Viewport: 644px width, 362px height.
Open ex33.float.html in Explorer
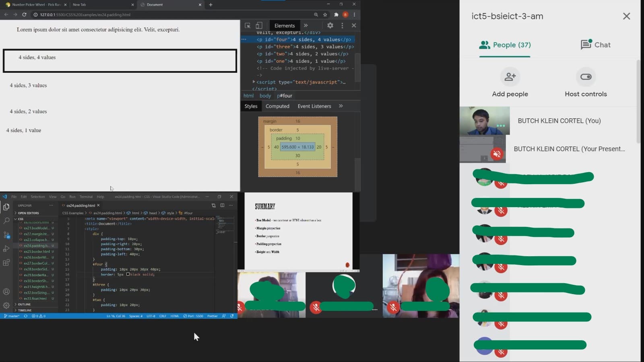pos(35,298)
